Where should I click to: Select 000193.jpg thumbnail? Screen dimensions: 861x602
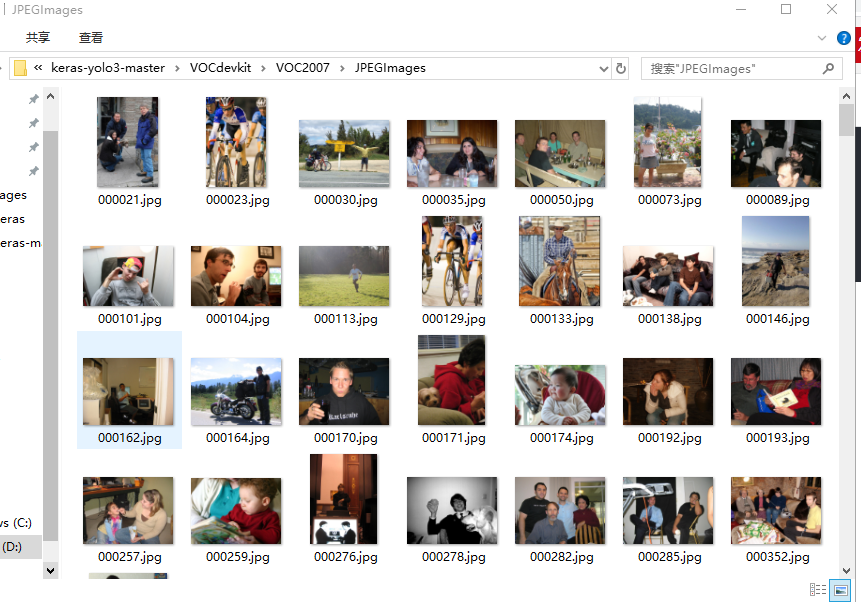(x=776, y=392)
